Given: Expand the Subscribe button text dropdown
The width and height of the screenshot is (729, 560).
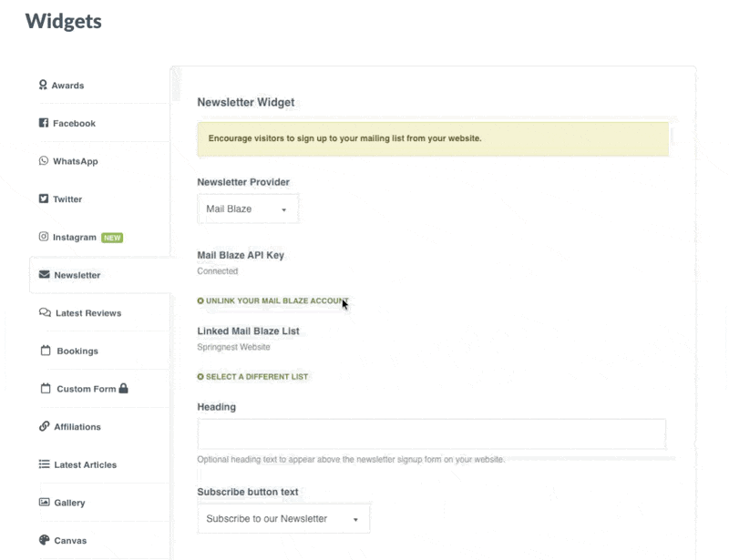Looking at the screenshot, I should (x=283, y=519).
